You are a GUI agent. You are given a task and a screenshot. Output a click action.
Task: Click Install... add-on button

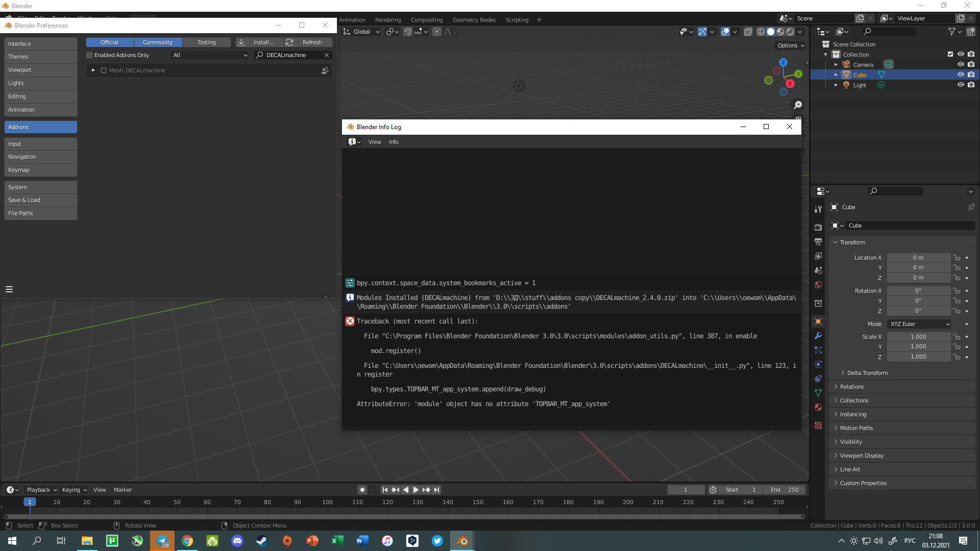[x=259, y=42]
